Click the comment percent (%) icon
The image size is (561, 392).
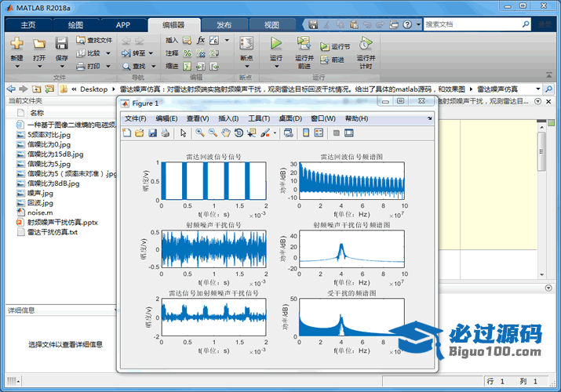[x=187, y=53]
